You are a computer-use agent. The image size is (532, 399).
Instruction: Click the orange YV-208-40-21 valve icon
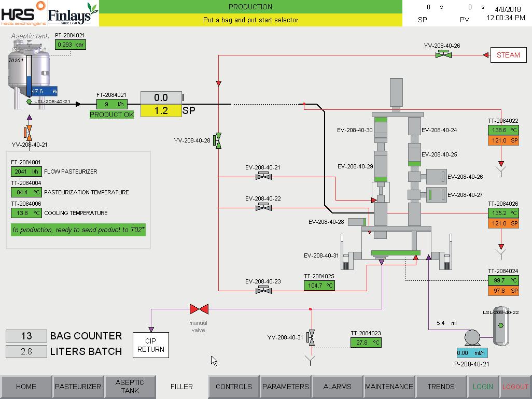point(28,133)
